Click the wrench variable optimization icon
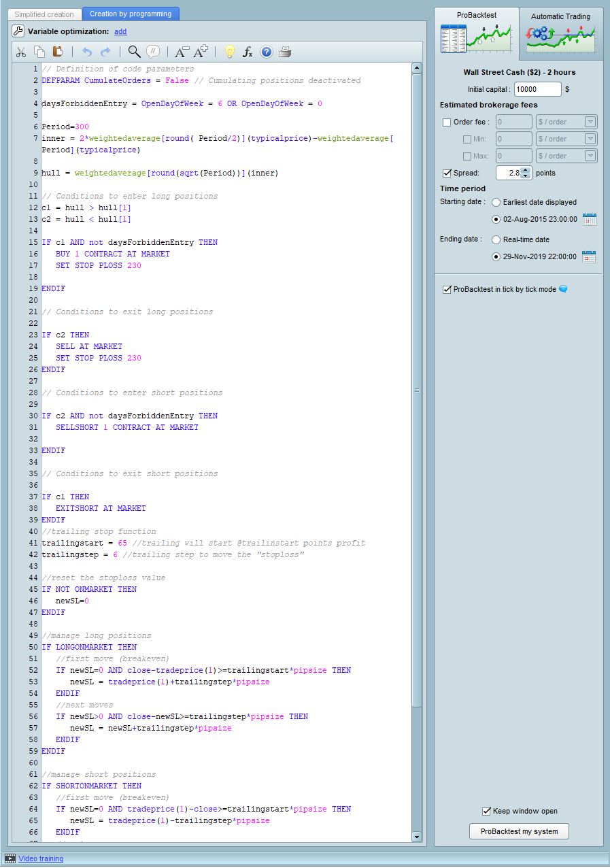The height and width of the screenshot is (868, 610). click(x=18, y=31)
